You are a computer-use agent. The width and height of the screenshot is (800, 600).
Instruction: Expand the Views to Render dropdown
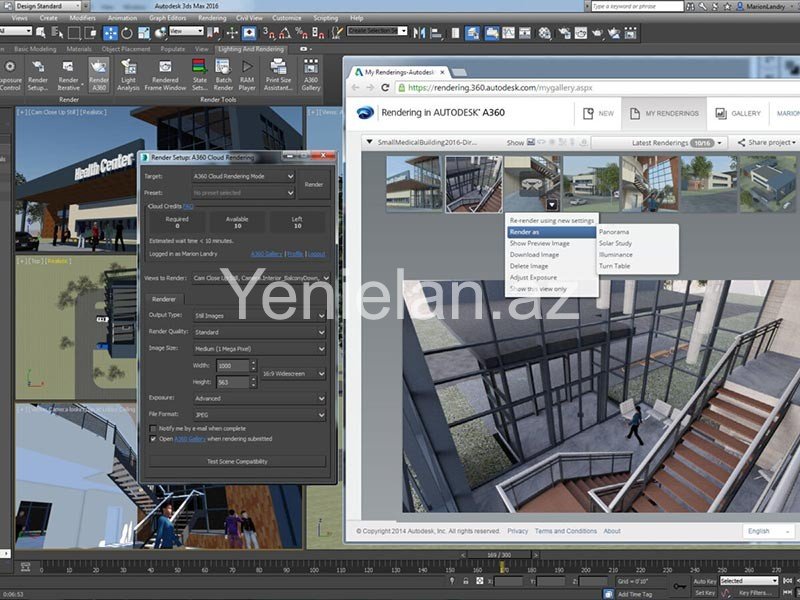click(x=261, y=278)
